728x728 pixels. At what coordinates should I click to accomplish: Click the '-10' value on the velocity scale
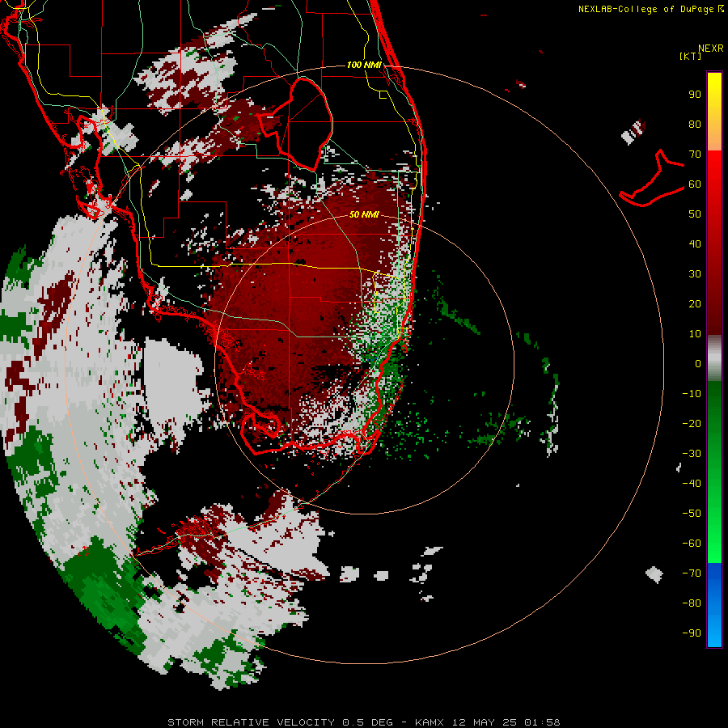click(692, 394)
